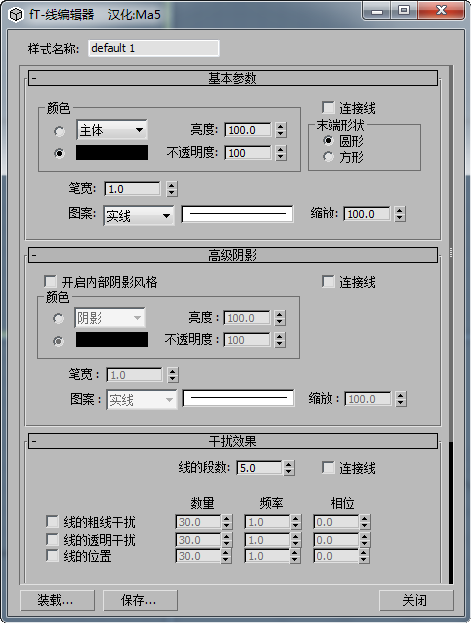Viewport: 471px width, 623px height.
Task: Click the 笔宽 spinner in 基本参数
Action: 172,189
